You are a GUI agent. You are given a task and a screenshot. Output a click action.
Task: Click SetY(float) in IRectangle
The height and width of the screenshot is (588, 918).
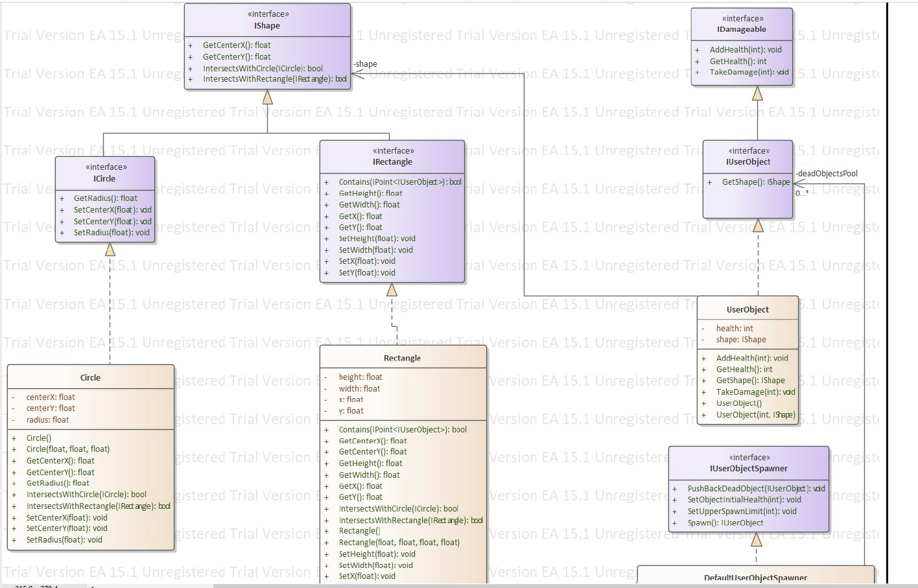coord(367,273)
